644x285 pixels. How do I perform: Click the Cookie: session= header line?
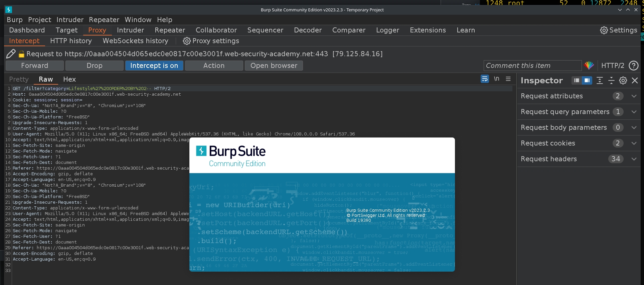(47, 100)
